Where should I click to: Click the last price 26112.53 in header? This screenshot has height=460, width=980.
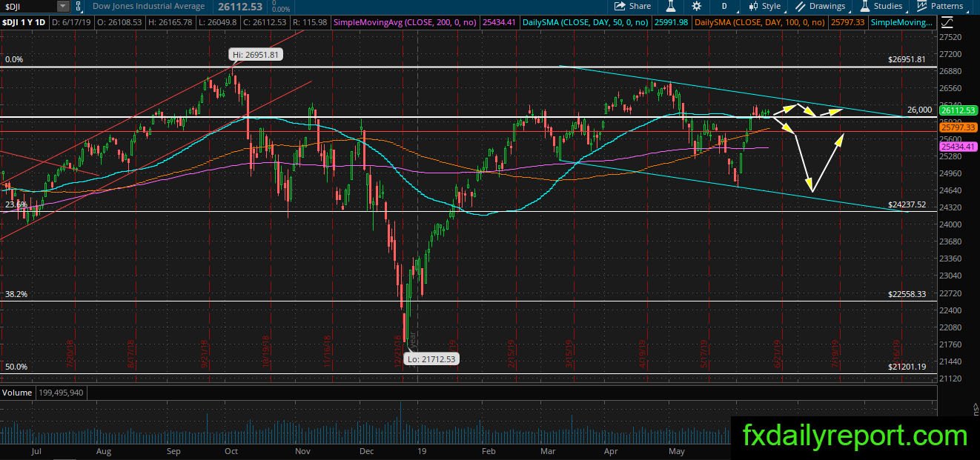click(x=240, y=6)
